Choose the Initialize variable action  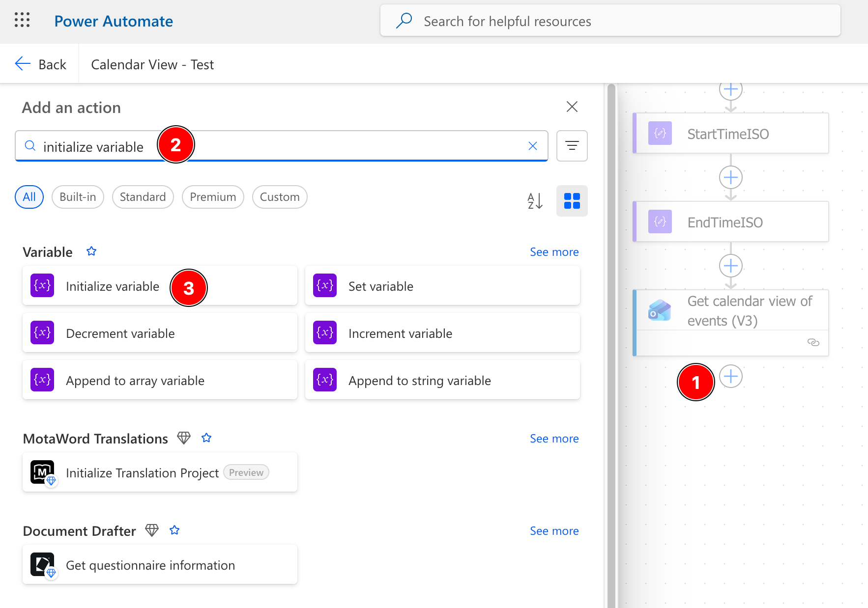[160, 286]
